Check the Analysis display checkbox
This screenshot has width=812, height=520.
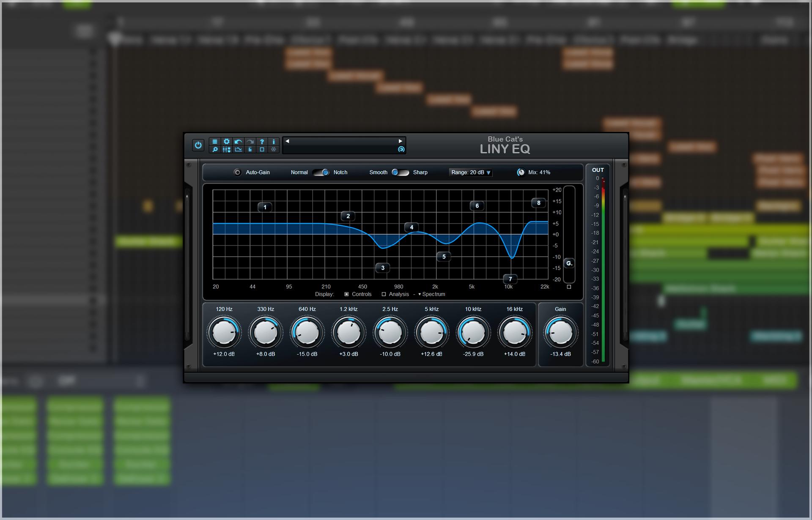click(x=384, y=294)
